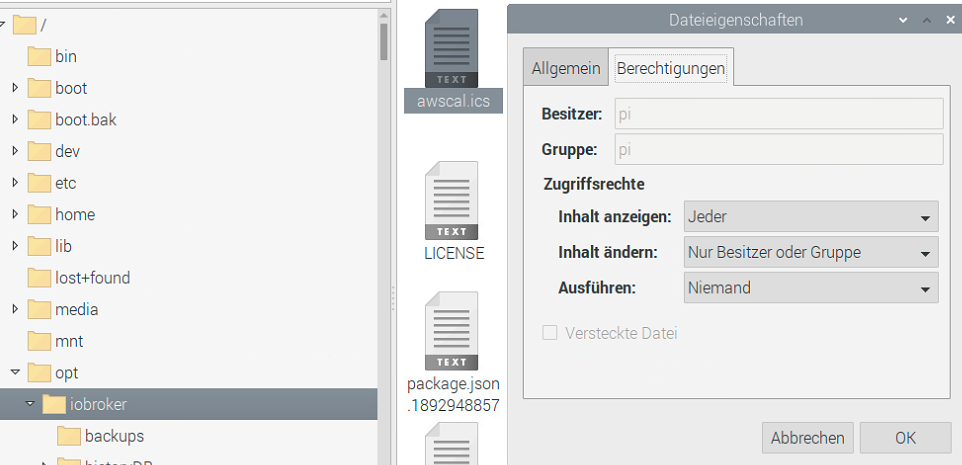Image resolution: width=962 pixels, height=465 pixels.
Task: Select the LICENSE text file icon
Action: (451, 200)
